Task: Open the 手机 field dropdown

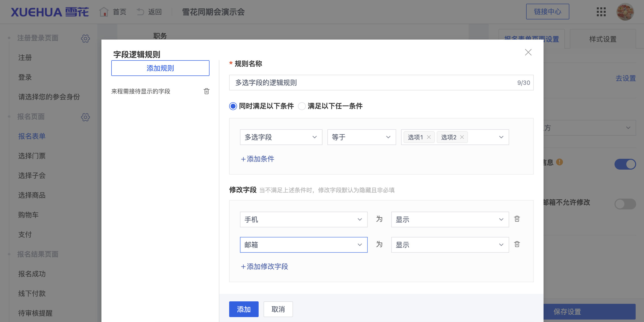Action: pos(304,220)
